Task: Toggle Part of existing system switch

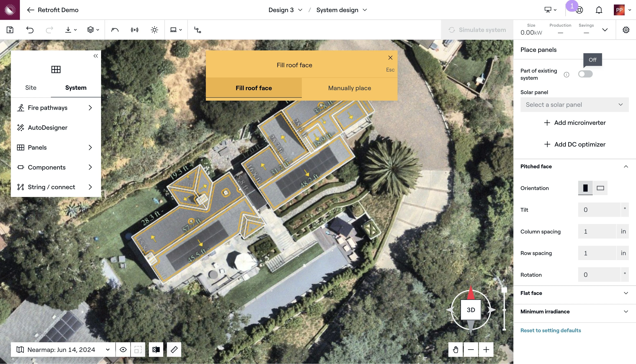Action: tap(585, 74)
